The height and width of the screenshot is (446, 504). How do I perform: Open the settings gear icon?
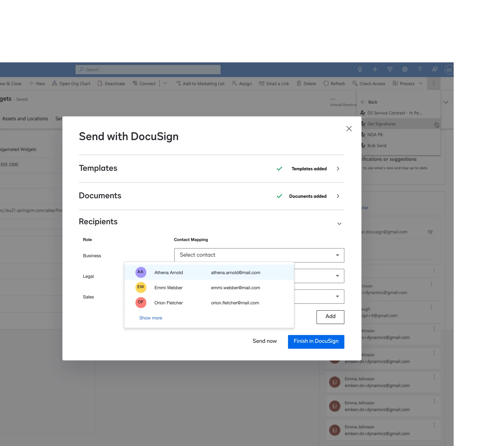tap(405, 69)
